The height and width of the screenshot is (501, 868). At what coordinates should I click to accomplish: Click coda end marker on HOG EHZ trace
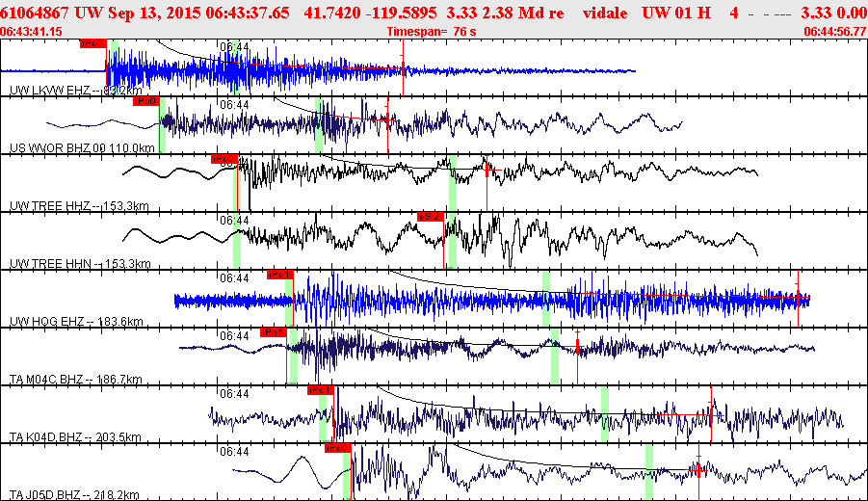point(799,298)
